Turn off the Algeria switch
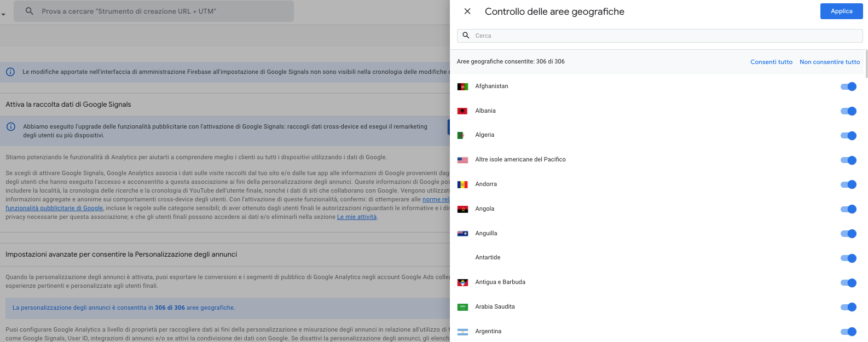This screenshot has height=342, width=868. coord(848,136)
